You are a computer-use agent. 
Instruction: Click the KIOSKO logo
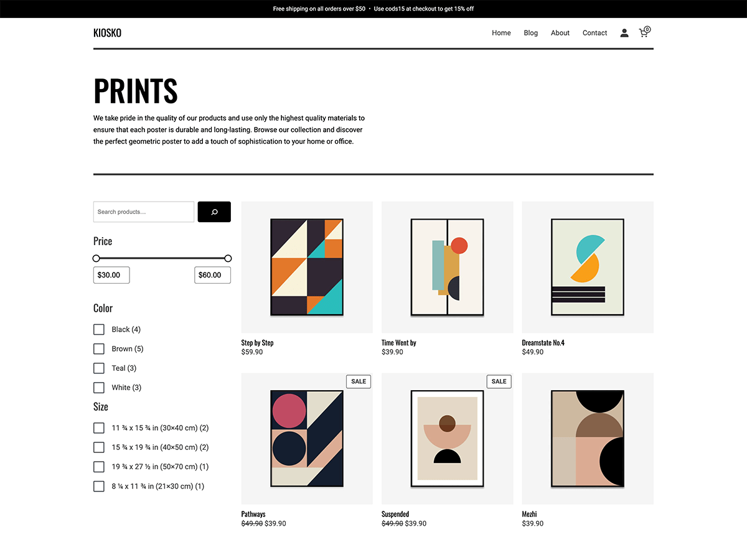click(107, 32)
